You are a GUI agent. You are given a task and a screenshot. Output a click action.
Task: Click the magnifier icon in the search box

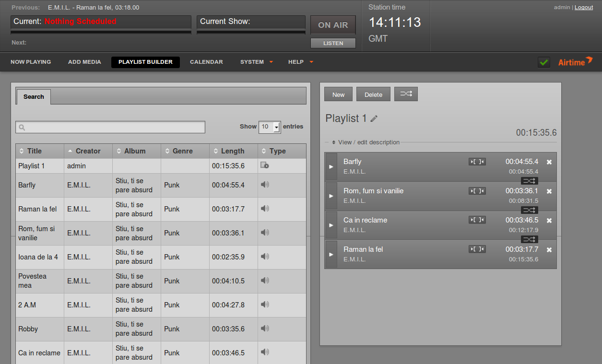[x=21, y=127]
